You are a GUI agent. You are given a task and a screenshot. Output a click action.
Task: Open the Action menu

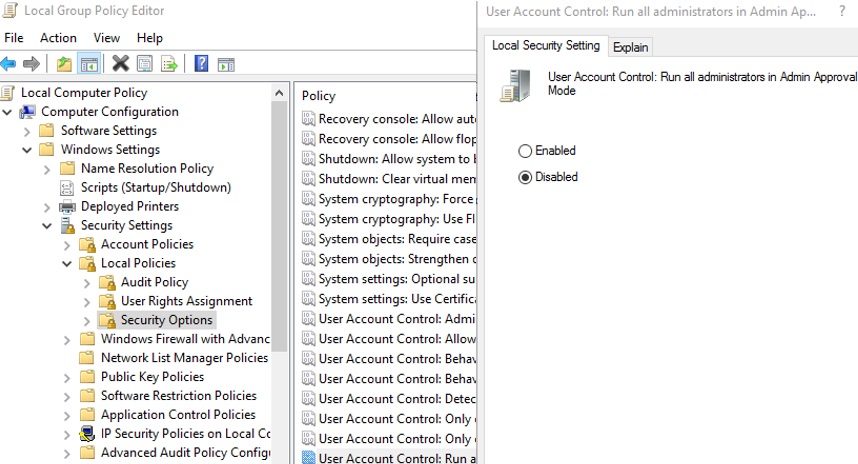pos(58,38)
